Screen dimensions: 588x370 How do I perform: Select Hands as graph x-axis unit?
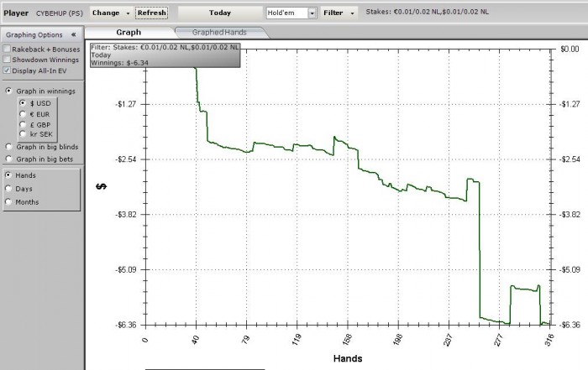click(x=8, y=175)
